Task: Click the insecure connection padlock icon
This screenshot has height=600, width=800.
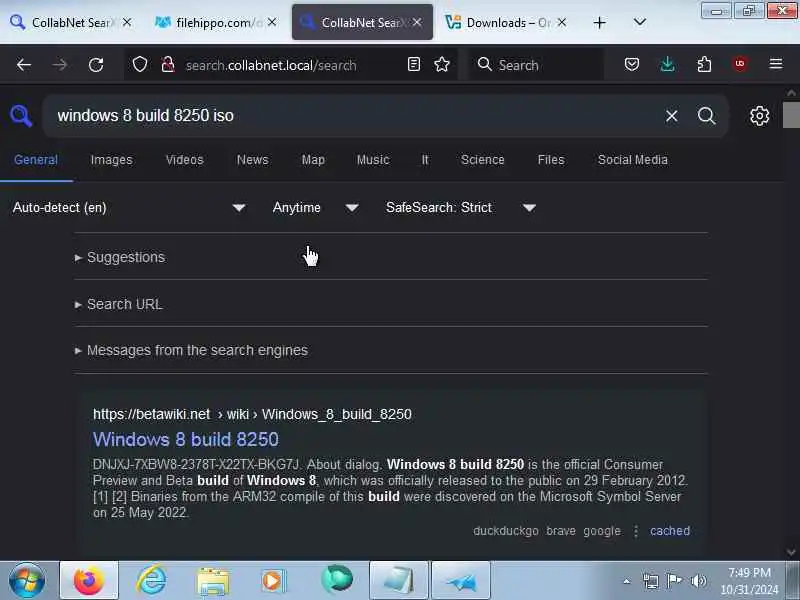Action: [168, 65]
